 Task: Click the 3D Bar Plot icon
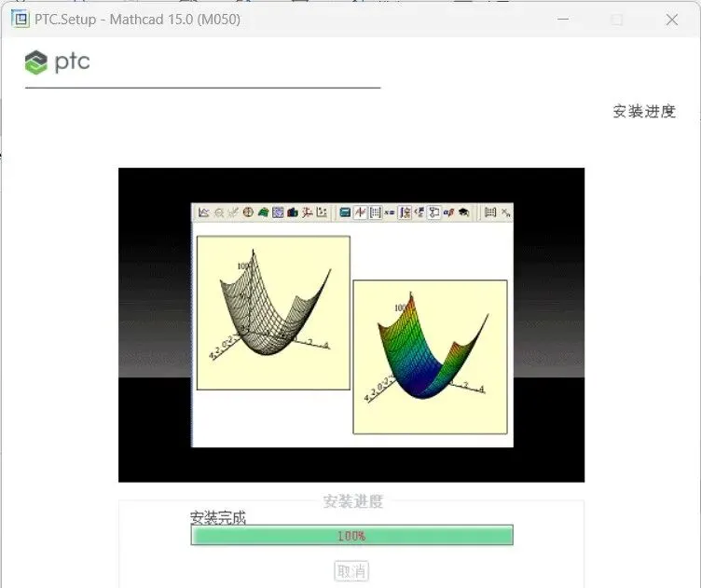pyautogui.click(x=293, y=212)
